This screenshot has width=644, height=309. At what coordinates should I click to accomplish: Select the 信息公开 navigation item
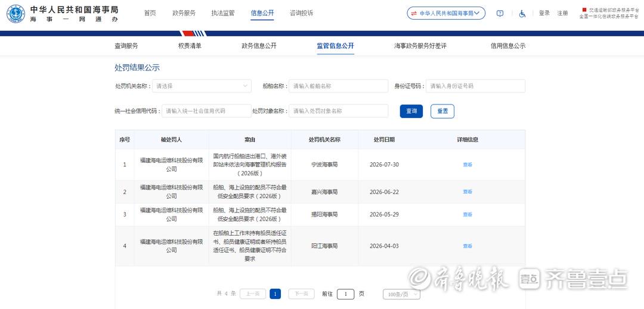pos(262,13)
